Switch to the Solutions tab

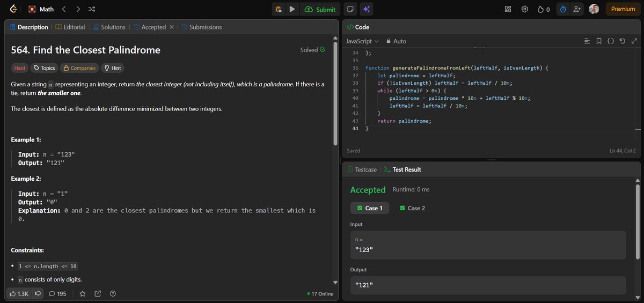click(109, 27)
